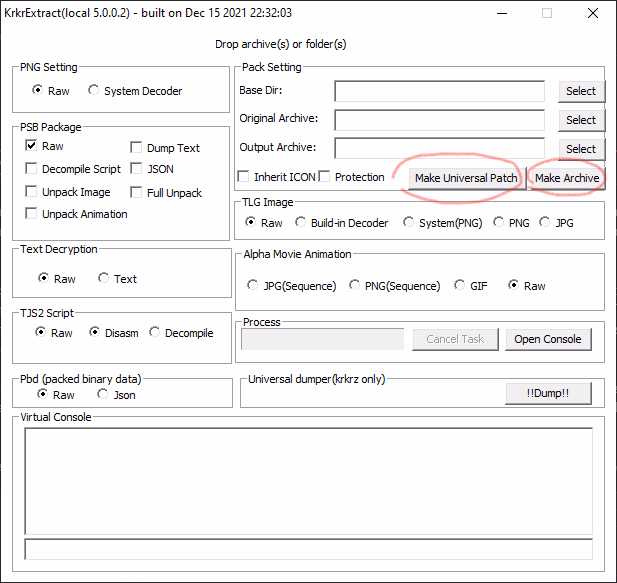Image resolution: width=617 pixels, height=583 pixels.
Task: Open the console with Open Console
Action: [x=547, y=339]
